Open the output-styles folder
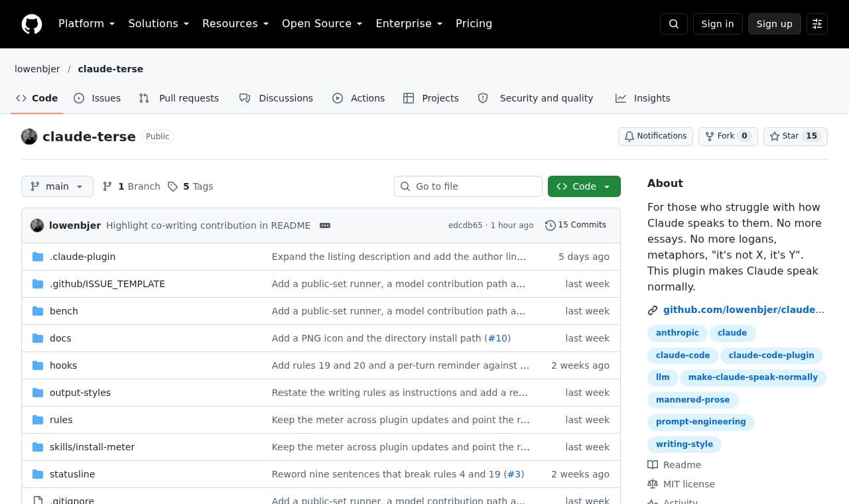 80,393
